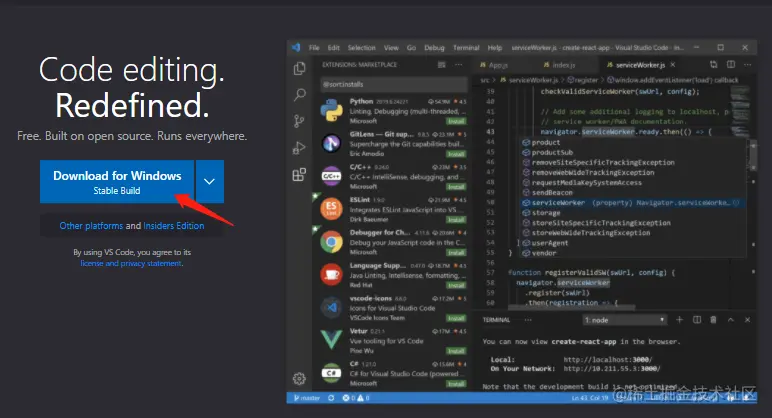This screenshot has height=418, width=772.
Task: Open the download options dropdown arrow
Action: [x=210, y=181]
